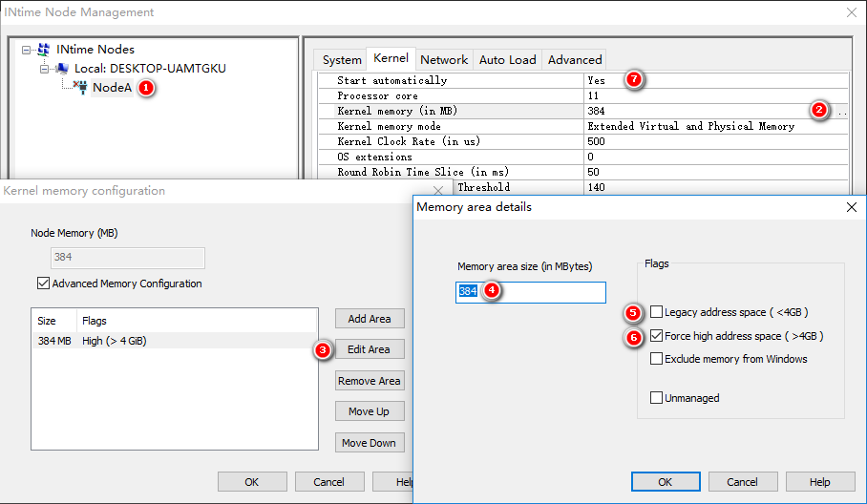Open the Auto Load tab

(x=508, y=60)
